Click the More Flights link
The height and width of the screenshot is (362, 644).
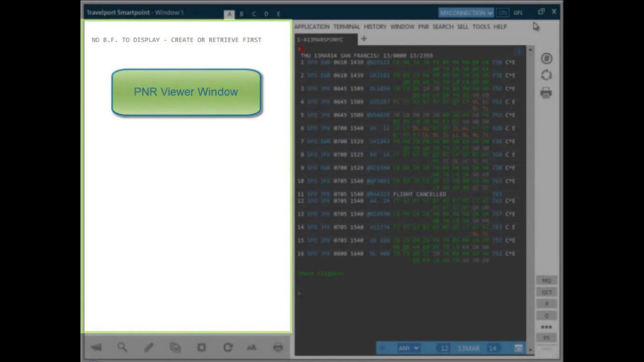coord(320,274)
